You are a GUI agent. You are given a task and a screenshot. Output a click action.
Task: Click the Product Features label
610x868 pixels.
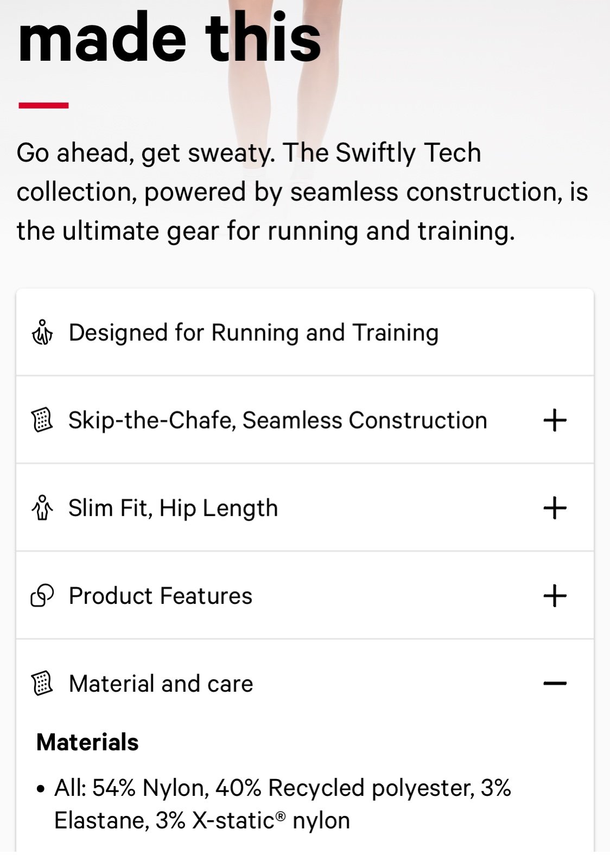[161, 596]
